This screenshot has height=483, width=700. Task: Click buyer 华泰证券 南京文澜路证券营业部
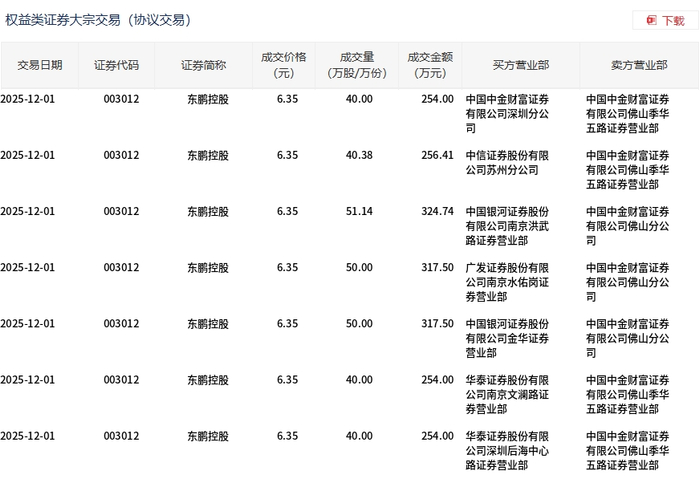click(507, 395)
